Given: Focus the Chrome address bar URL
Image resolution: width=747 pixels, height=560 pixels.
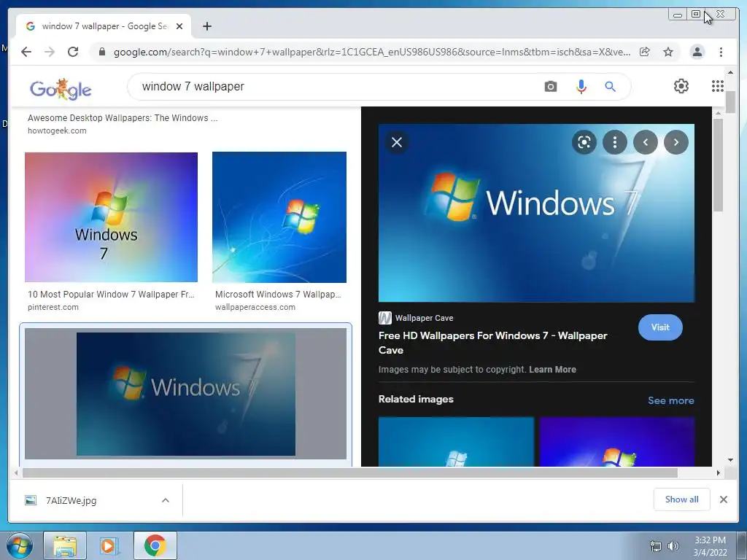Looking at the screenshot, I should (x=371, y=52).
